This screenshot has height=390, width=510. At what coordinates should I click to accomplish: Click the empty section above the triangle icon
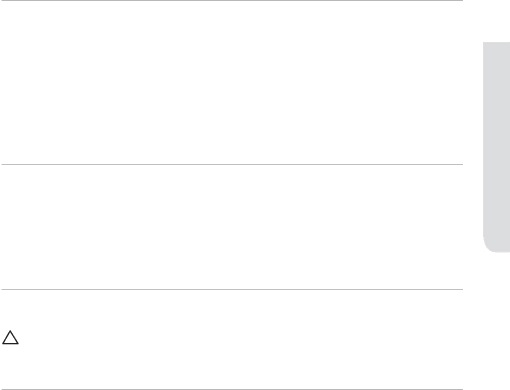[232, 227]
